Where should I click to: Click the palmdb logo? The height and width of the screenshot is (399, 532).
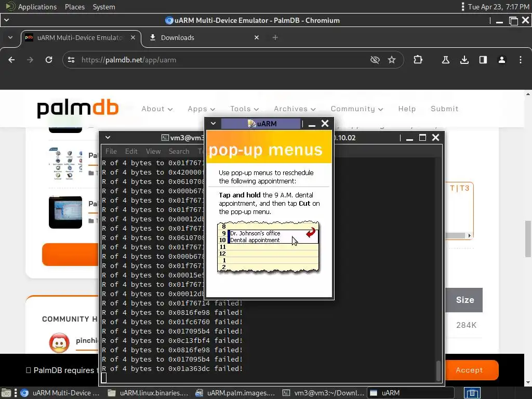coord(78,108)
